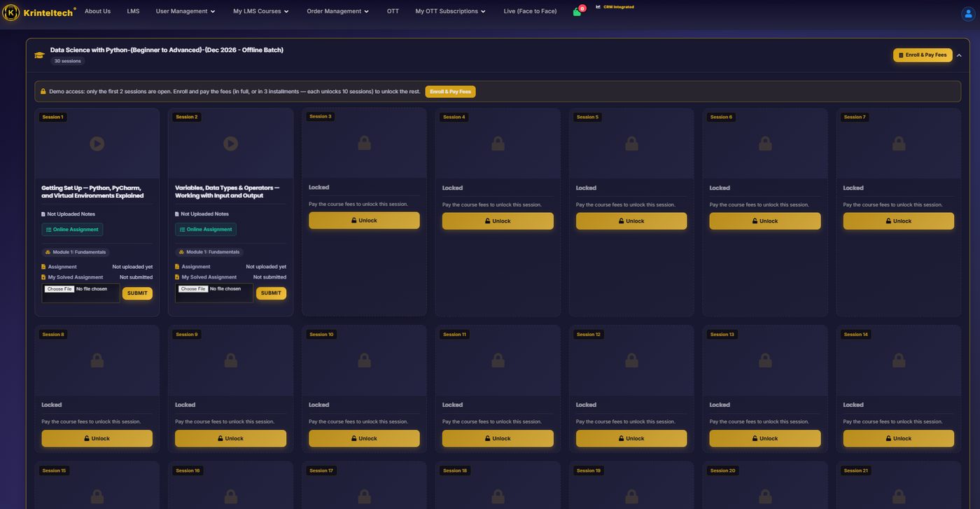Click Session 1's "Module 1: Fundamentals" tag
This screenshot has width=980, height=509.
[76, 252]
